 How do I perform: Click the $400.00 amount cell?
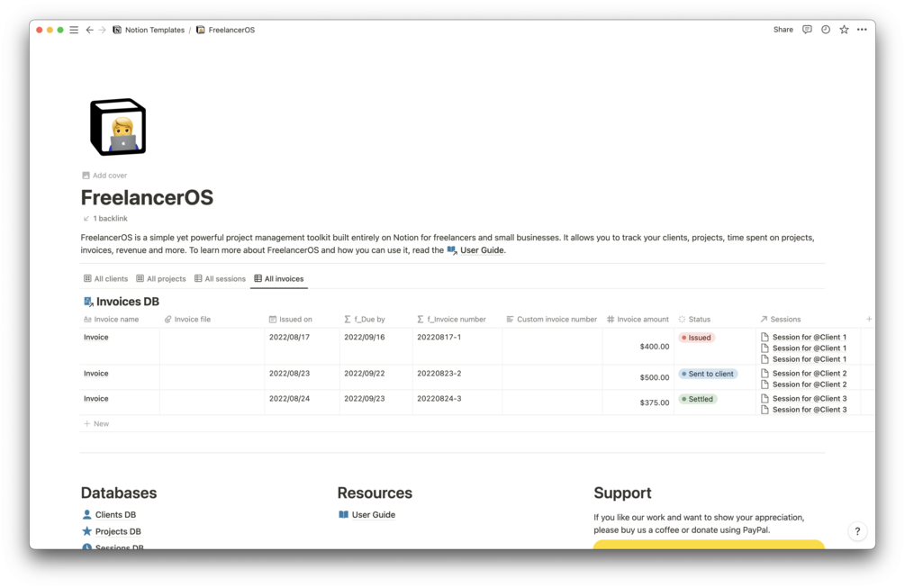click(x=638, y=346)
